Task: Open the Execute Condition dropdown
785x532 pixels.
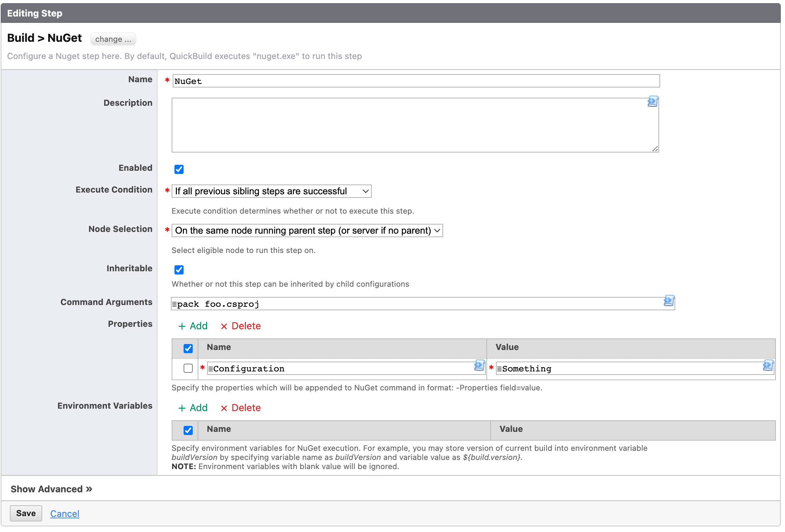Action: click(272, 191)
